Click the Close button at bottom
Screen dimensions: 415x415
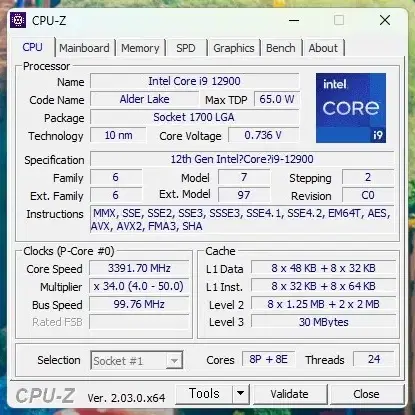pos(366,394)
